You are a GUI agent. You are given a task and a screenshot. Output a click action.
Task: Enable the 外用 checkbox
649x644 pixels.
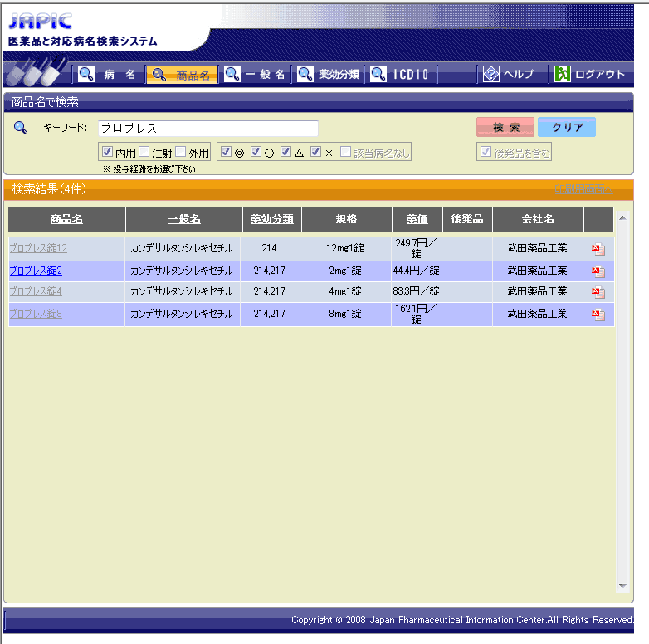[x=180, y=153]
